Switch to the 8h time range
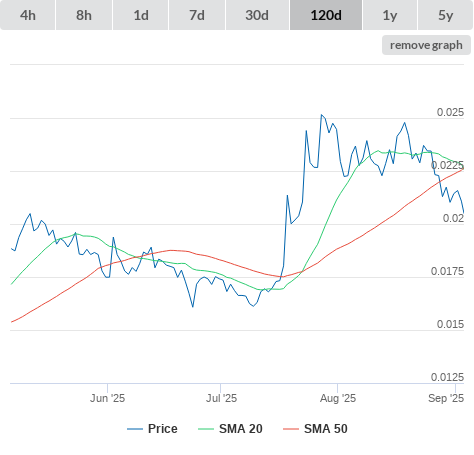 click(84, 15)
